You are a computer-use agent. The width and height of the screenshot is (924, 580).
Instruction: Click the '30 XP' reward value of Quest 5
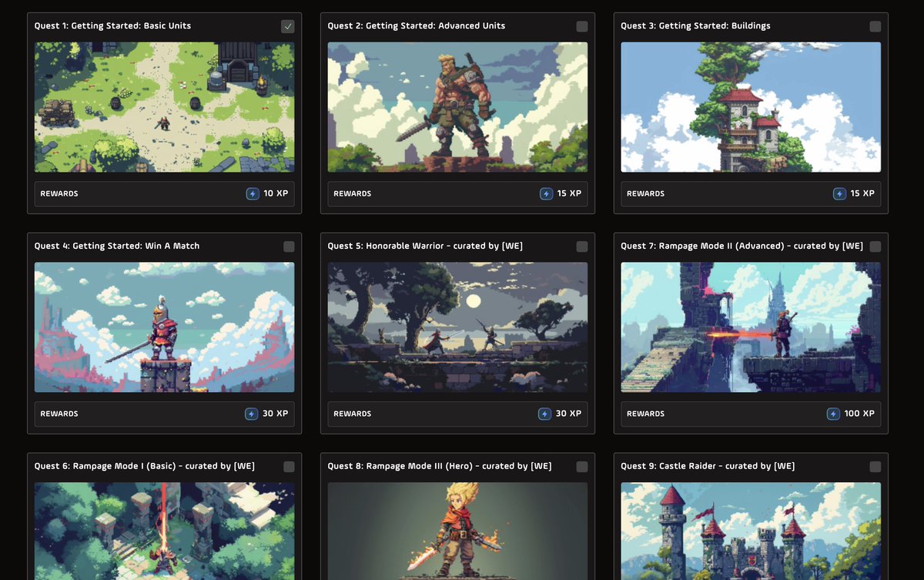568,414
